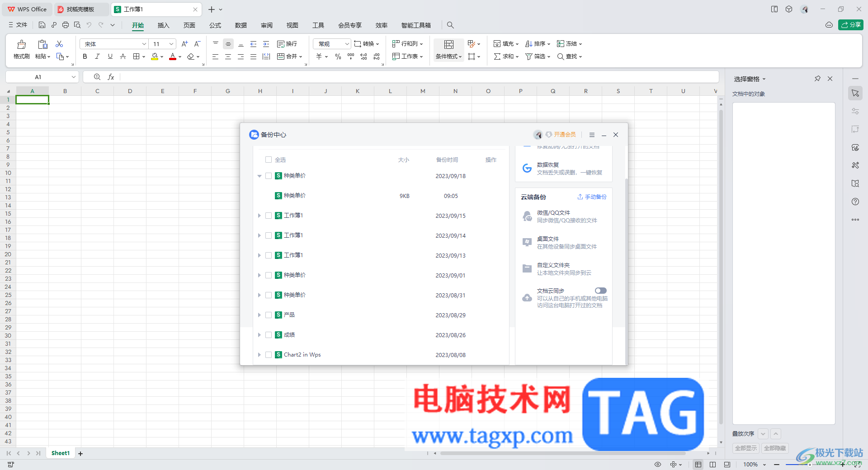The image size is (868, 470).
Task: Click the Sheet1 sheet tab
Action: click(61, 453)
